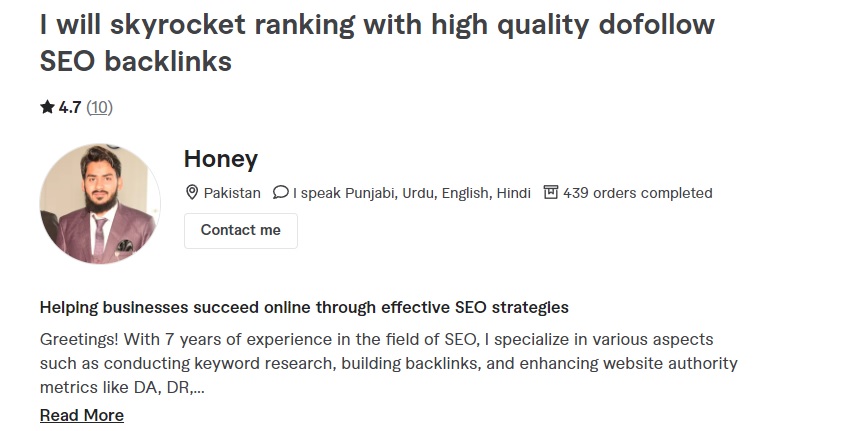The width and height of the screenshot is (846, 431).
Task: Click the location pin icon beside Pakistan
Action: point(192,193)
